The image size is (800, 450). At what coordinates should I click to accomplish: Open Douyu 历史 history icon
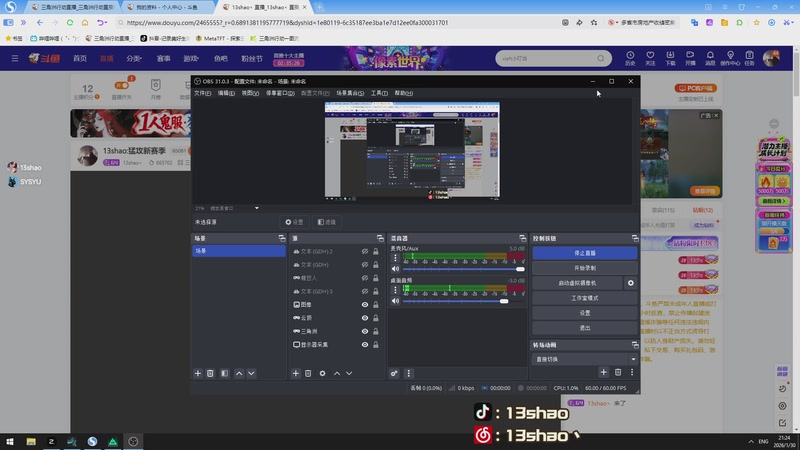630,58
